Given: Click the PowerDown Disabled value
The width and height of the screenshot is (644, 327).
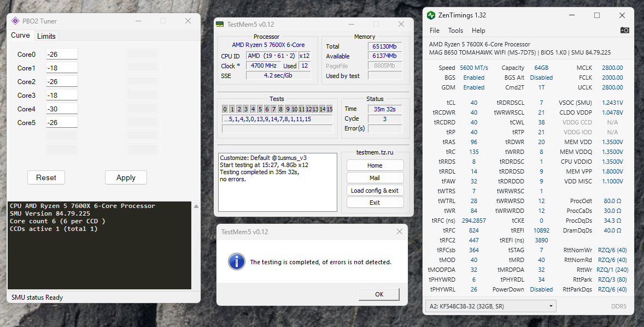Looking at the screenshot, I should tap(541, 290).
